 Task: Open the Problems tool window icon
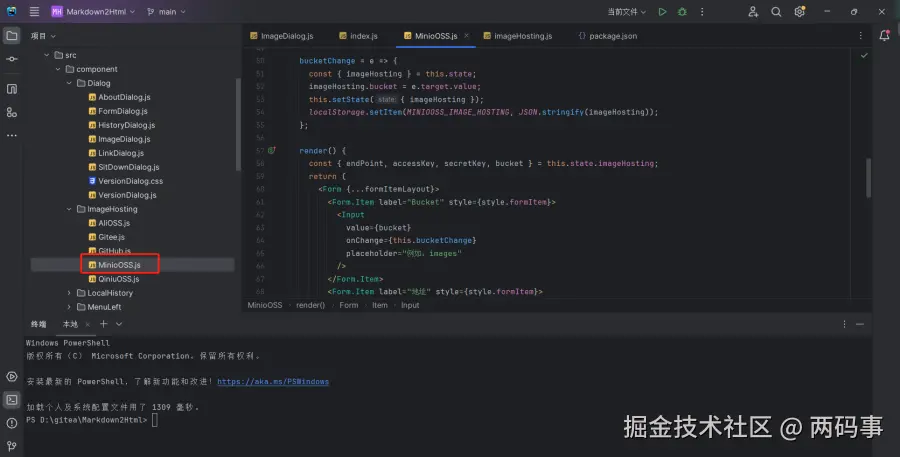point(11,423)
